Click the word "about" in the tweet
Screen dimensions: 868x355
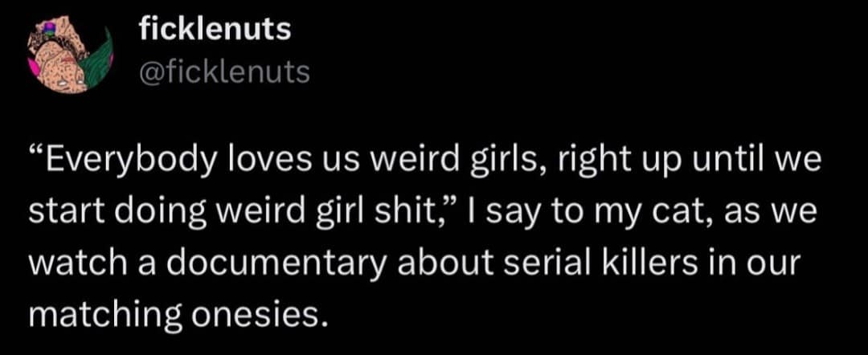[431, 262]
